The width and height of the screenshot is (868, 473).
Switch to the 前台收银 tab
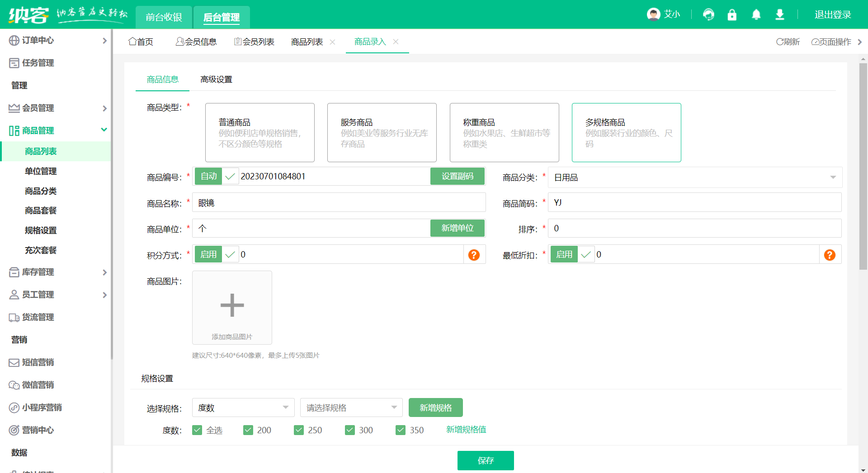(163, 17)
